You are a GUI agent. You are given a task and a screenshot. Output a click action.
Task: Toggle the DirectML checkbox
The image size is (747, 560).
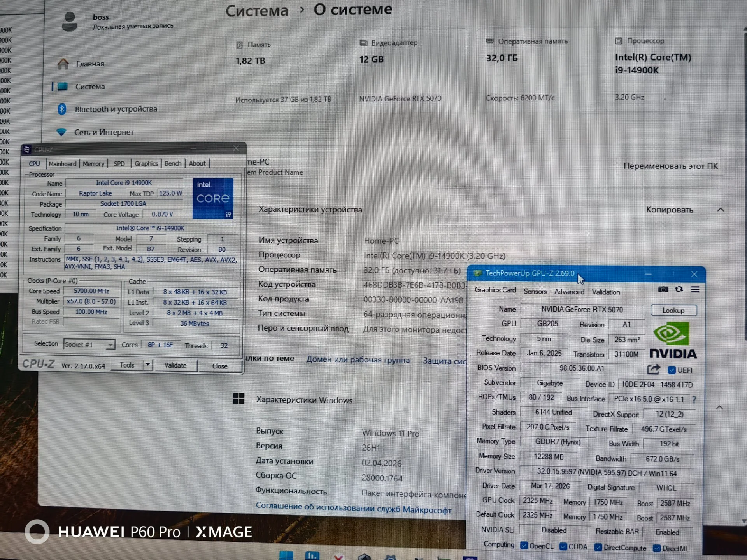(657, 548)
